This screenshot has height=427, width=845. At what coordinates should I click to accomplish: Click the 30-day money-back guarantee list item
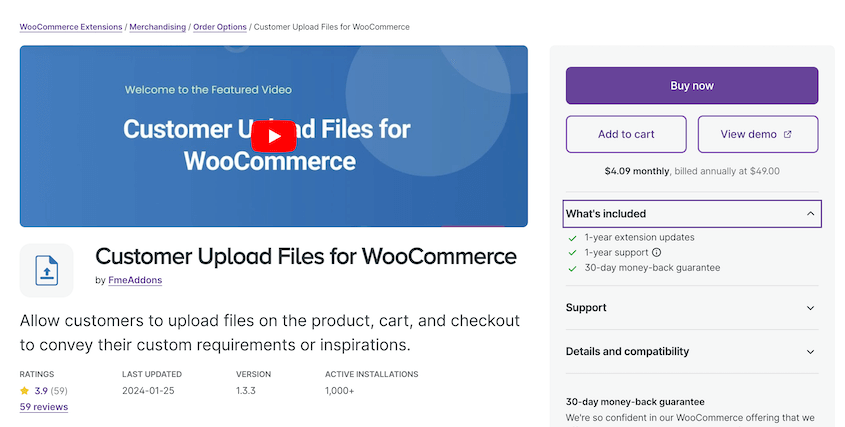tap(652, 267)
